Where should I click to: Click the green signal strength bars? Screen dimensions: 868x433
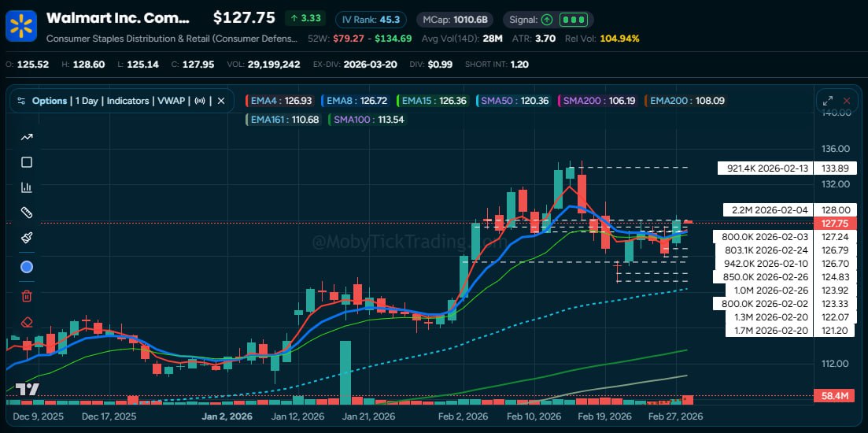[572, 20]
